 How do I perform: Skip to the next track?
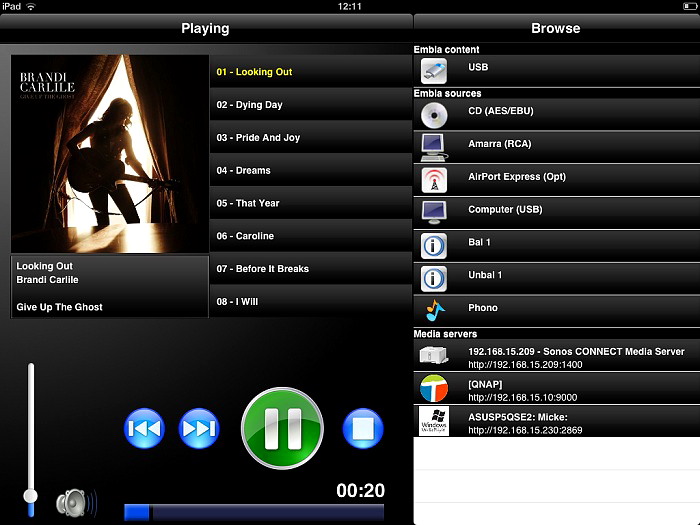pos(199,428)
